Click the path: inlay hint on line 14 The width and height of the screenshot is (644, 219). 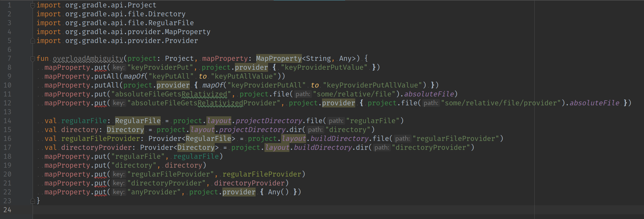click(x=336, y=121)
